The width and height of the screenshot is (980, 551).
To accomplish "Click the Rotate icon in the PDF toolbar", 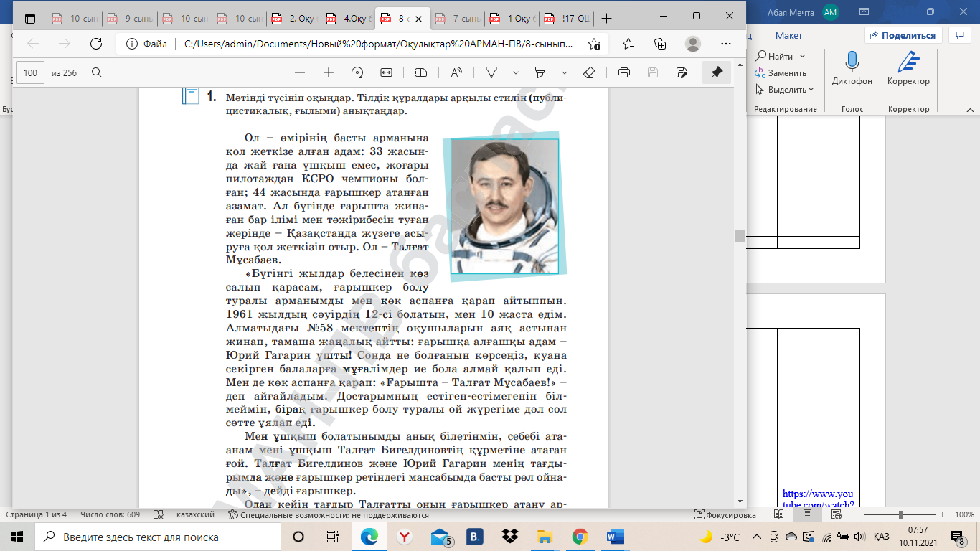I will click(x=357, y=72).
